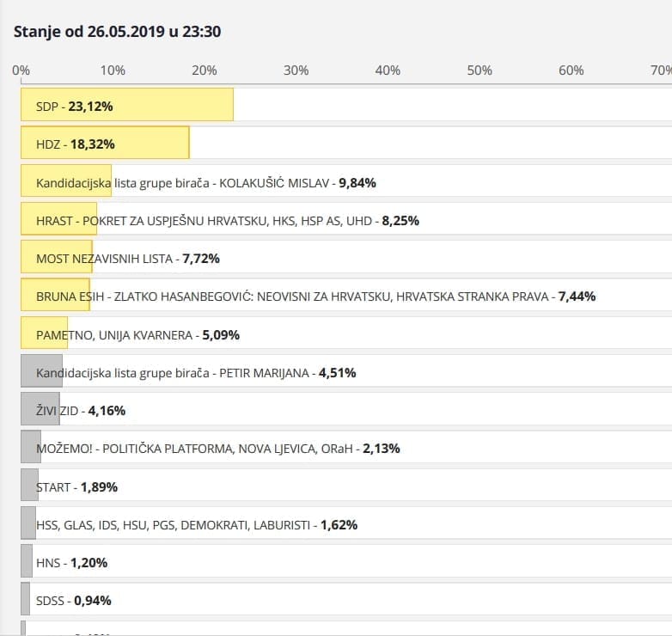
Task: Click the 60% axis tick label
Action: pyautogui.click(x=571, y=70)
